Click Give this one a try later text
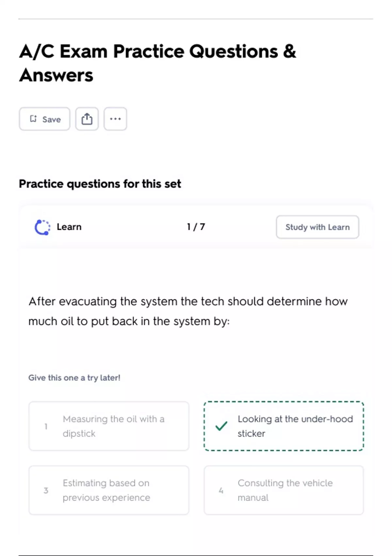 (74, 378)
